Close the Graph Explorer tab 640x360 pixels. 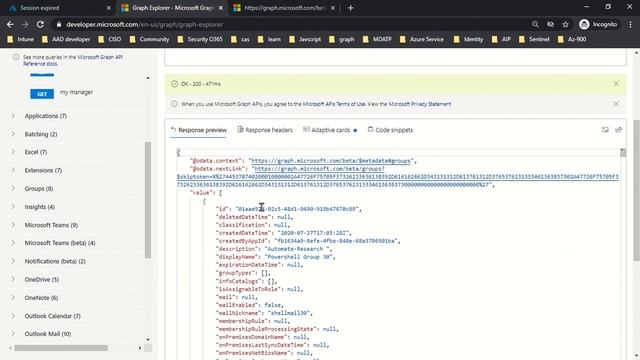221,8
